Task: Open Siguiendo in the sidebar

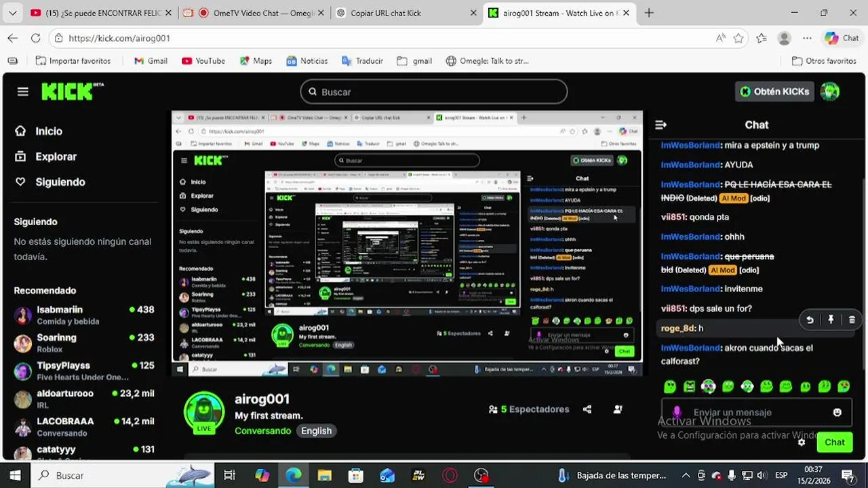Action: tap(50, 182)
